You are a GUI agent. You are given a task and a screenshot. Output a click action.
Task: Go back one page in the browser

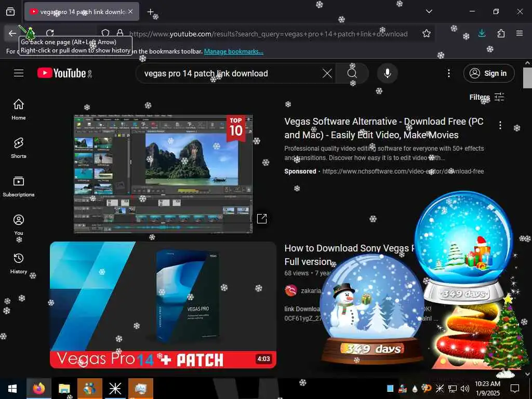pos(12,33)
